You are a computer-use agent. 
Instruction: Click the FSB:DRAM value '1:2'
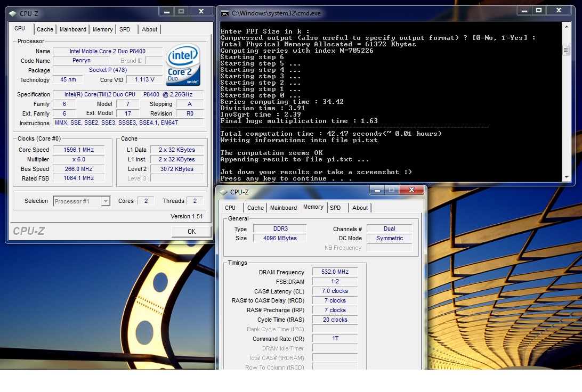click(x=335, y=281)
